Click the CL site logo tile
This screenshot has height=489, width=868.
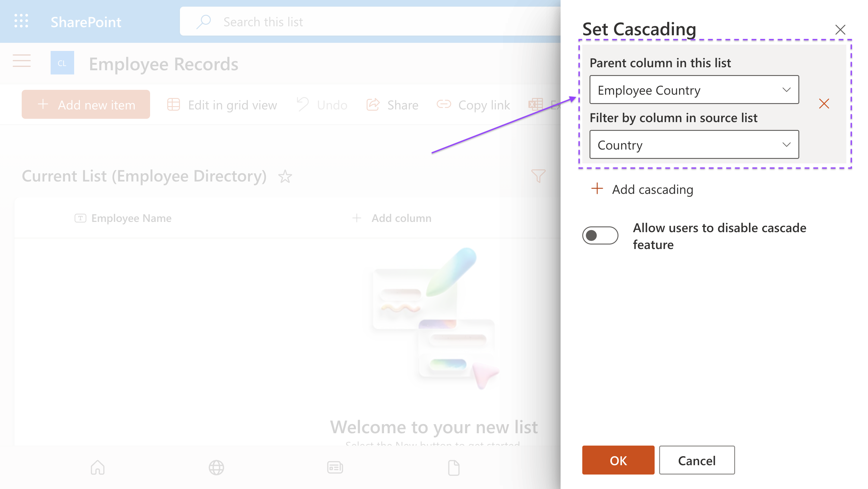pos(62,63)
